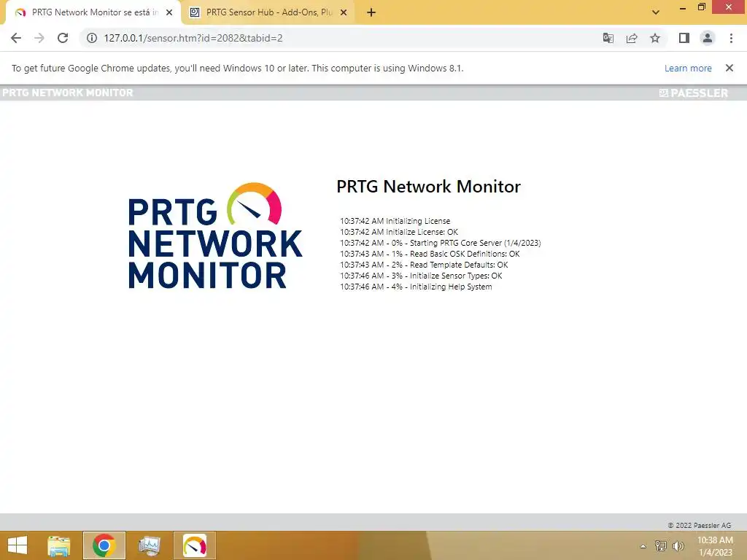Click the PRTG NETWORK MONITOR header text
747x560 pixels.
coord(68,93)
